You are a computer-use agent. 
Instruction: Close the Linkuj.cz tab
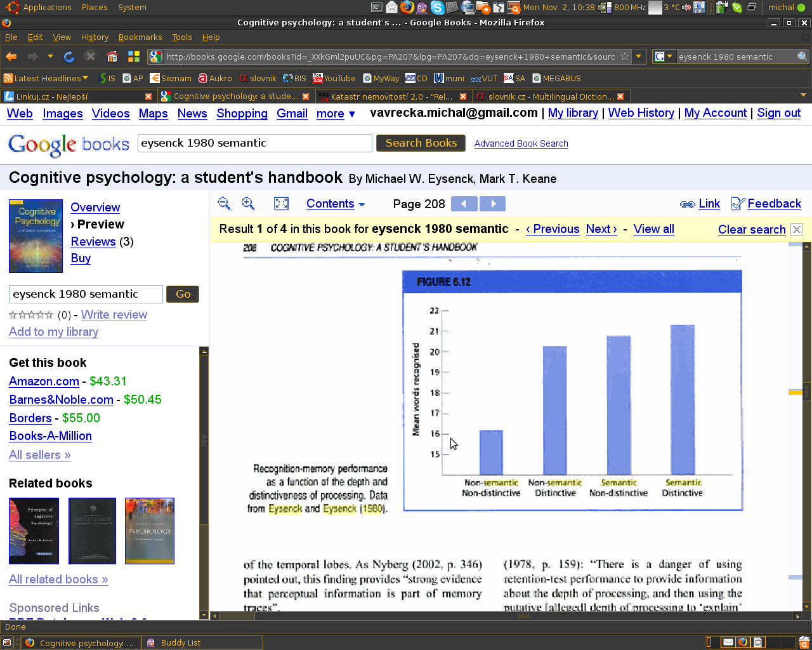(x=148, y=96)
